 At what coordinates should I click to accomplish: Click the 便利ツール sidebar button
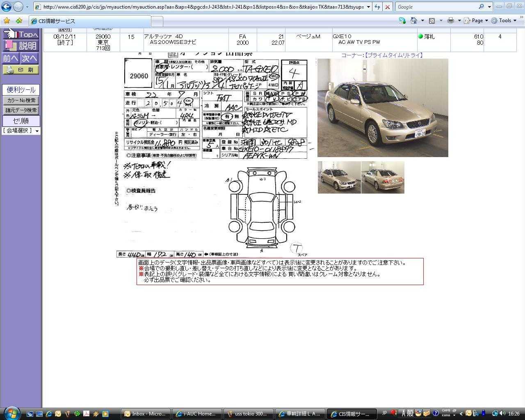point(21,90)
